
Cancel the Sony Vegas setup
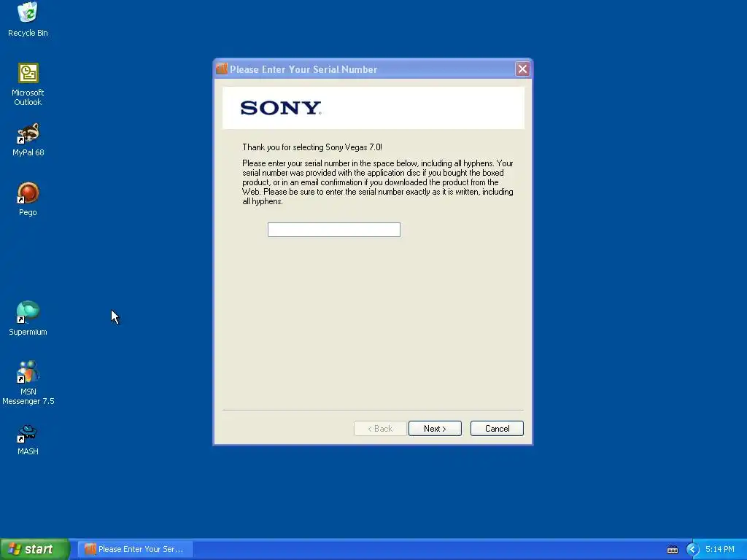tap(497, 429)
